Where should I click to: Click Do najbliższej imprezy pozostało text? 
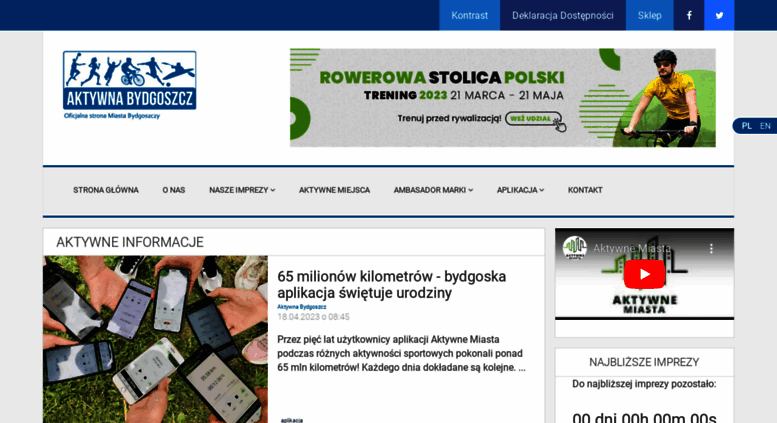tap(644, 384)
